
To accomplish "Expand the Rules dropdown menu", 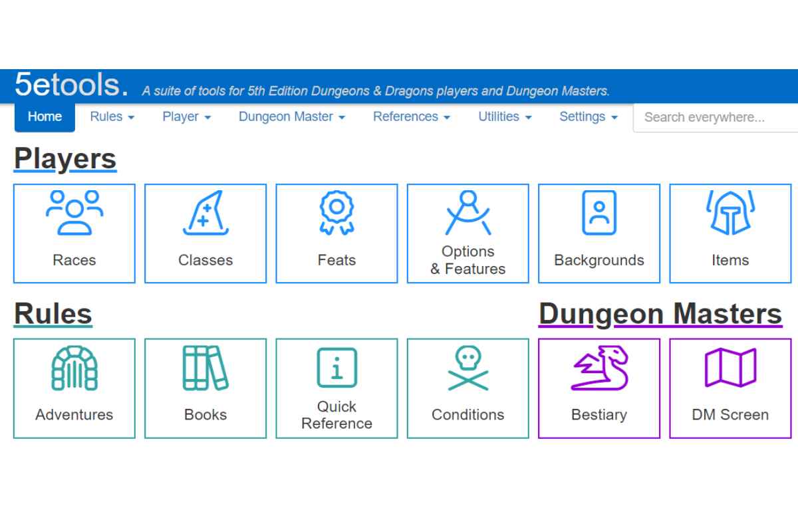I will (112, 116).
